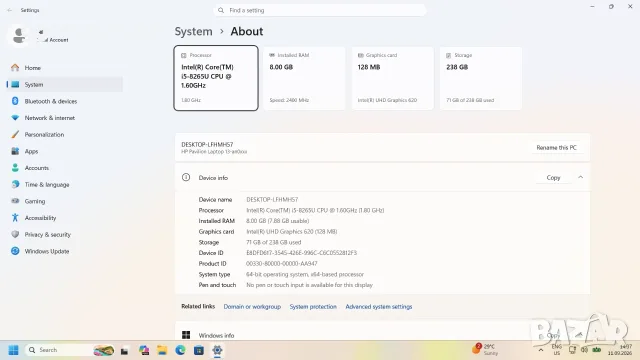
Task: Go to Accounts settings
Action: click(64, 168)
